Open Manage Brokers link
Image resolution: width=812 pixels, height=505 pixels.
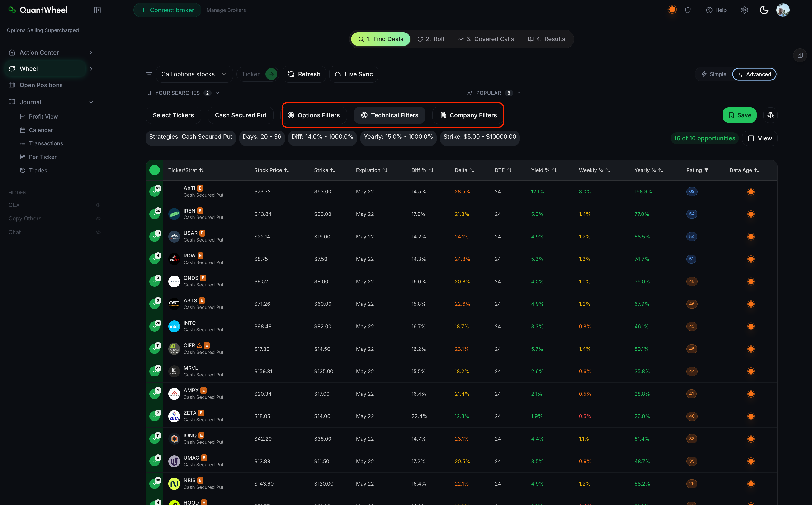click(x=226, y=10)
